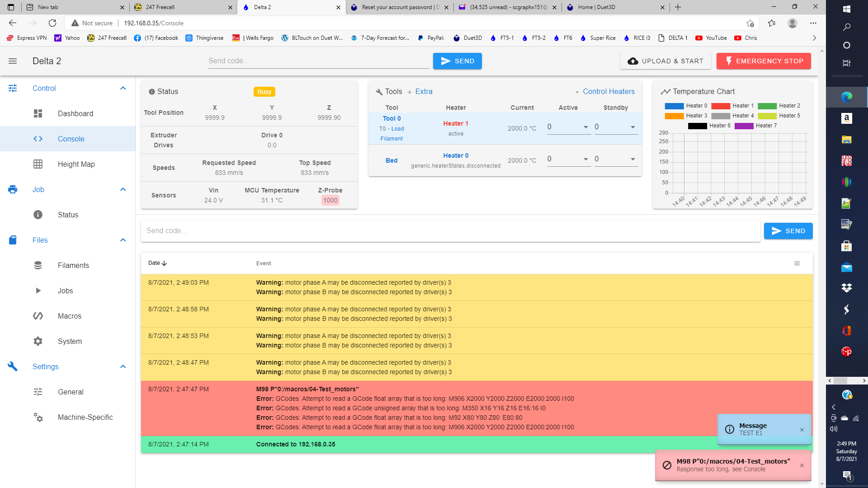Viewport: 868px width, 488px height.
Task: Open Edge from the Windows taskbar
Action: pos(847,97)
